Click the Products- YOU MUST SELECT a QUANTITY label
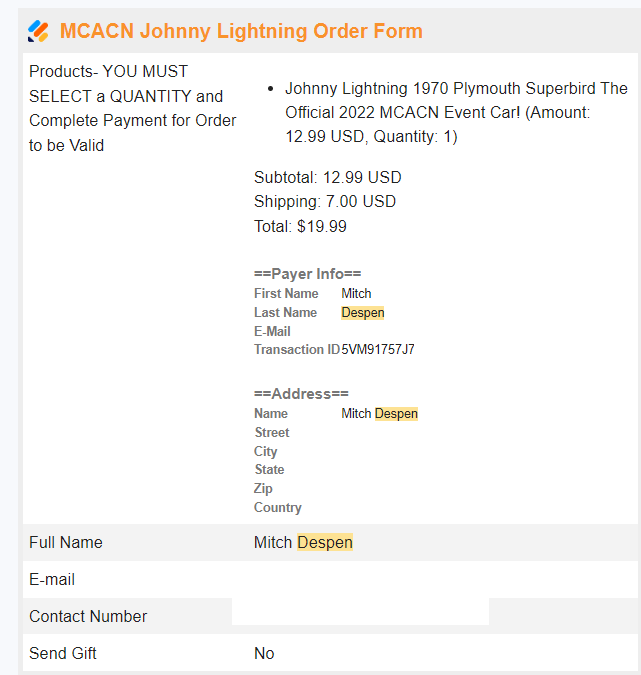Image resolution: width=641 pixels, height=675 pixels. coord(133,108)
